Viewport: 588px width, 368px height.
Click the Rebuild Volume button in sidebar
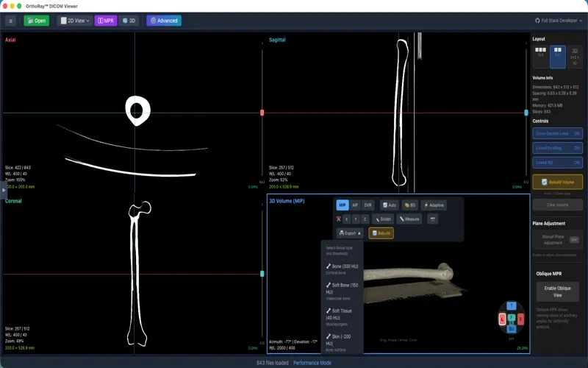point(557,182)
